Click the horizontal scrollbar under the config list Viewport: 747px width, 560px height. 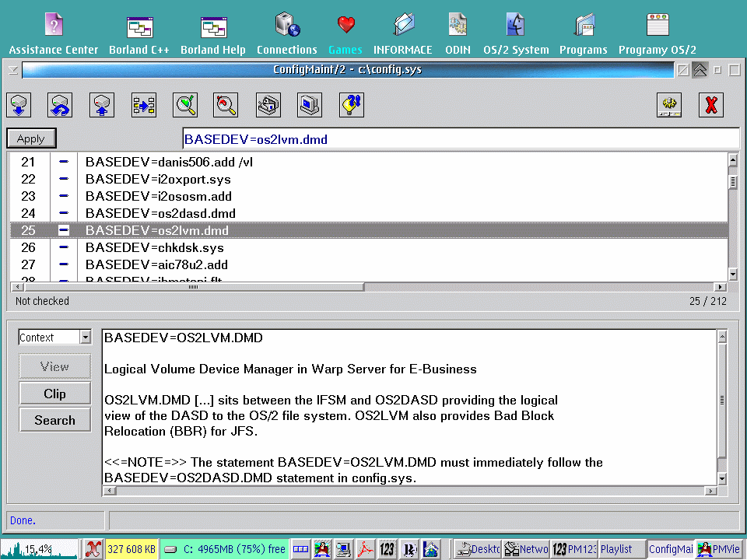pos(467,287)
